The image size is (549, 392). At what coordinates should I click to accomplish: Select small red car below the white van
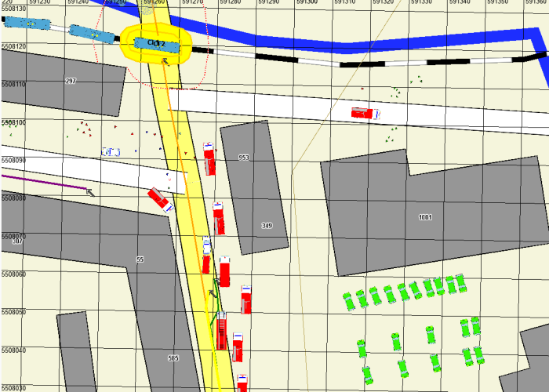[x=206, y=265]
